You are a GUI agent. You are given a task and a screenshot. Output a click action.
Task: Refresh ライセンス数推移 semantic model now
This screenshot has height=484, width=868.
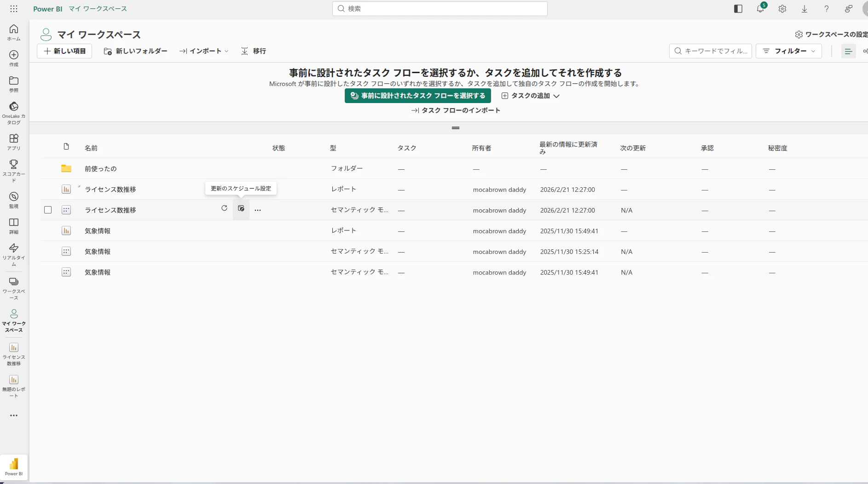coord(224,208)
